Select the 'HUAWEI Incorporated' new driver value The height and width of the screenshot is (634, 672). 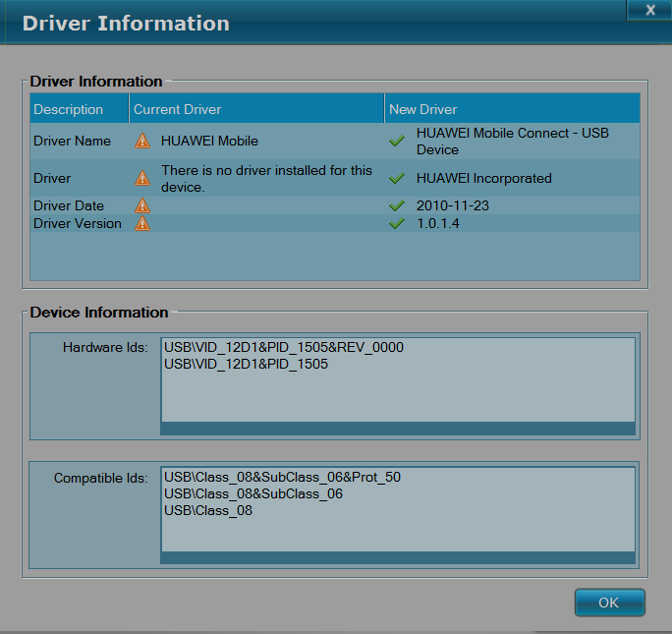[x=483, y=178]
